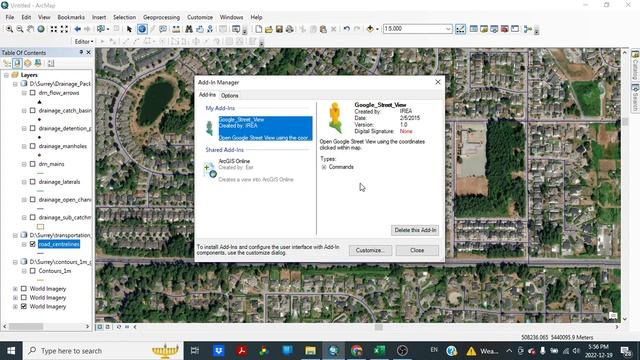This screenshot has height=360, width=640.
Task: Select the Zoom In tool
Action: (x=9, y=29)
